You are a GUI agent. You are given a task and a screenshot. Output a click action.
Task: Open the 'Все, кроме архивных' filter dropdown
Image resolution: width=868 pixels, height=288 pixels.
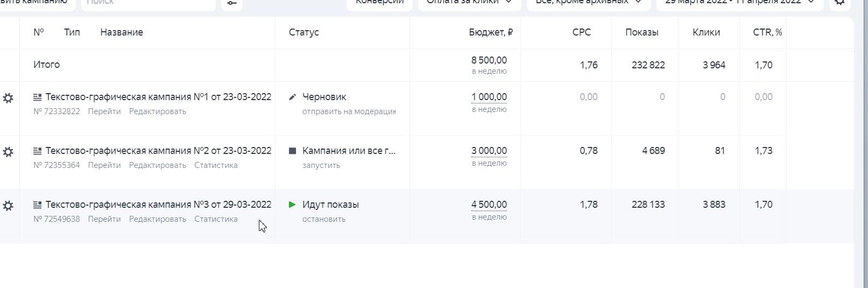pos(588,3)
